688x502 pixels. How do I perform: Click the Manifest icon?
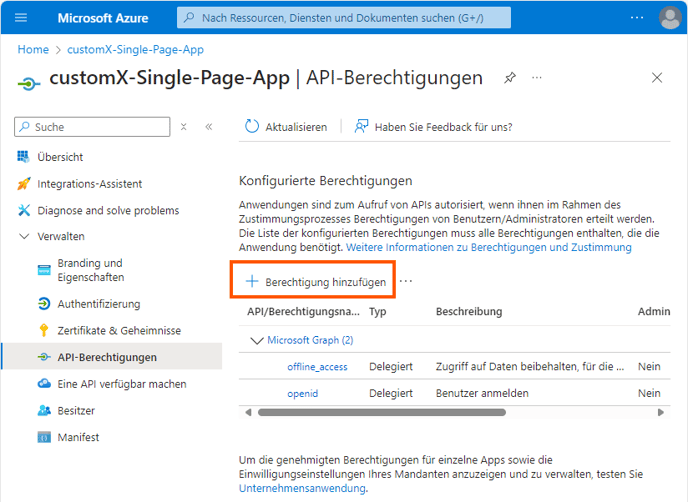click(44, 437)
